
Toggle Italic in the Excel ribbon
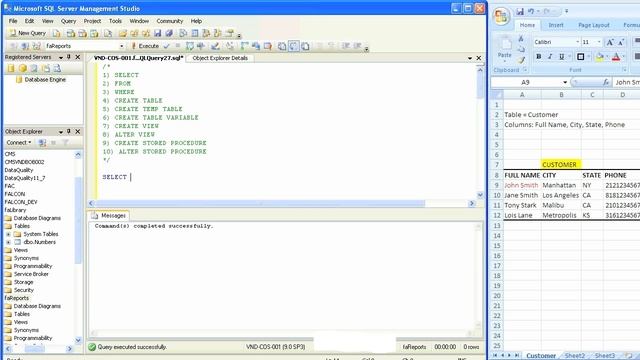(550, 57)
